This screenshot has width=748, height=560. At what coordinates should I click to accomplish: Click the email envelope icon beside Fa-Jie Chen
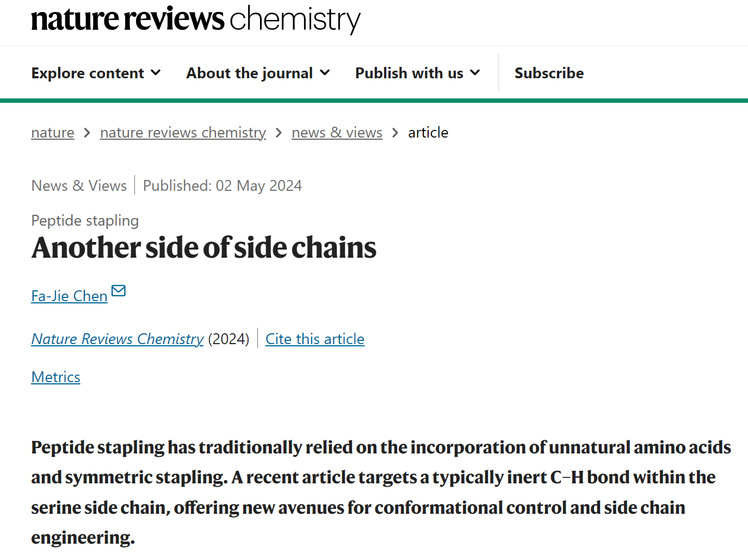[119, 291]
